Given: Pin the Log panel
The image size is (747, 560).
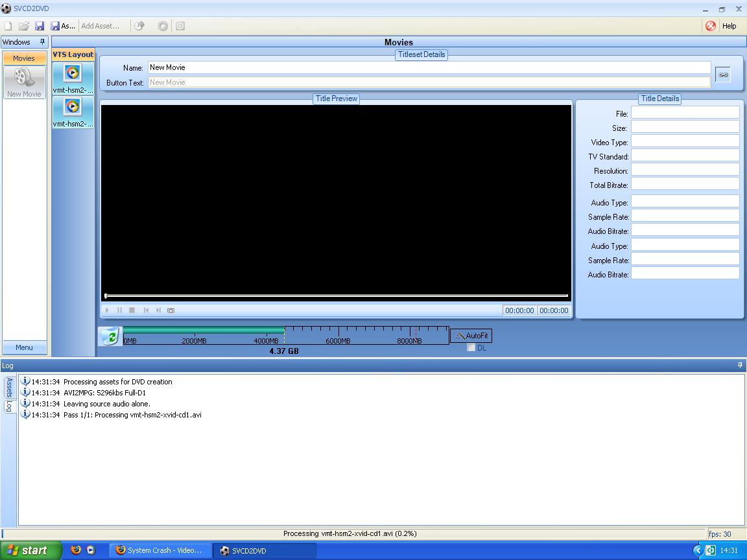Looking at the screenshot, I should [740, 366].
